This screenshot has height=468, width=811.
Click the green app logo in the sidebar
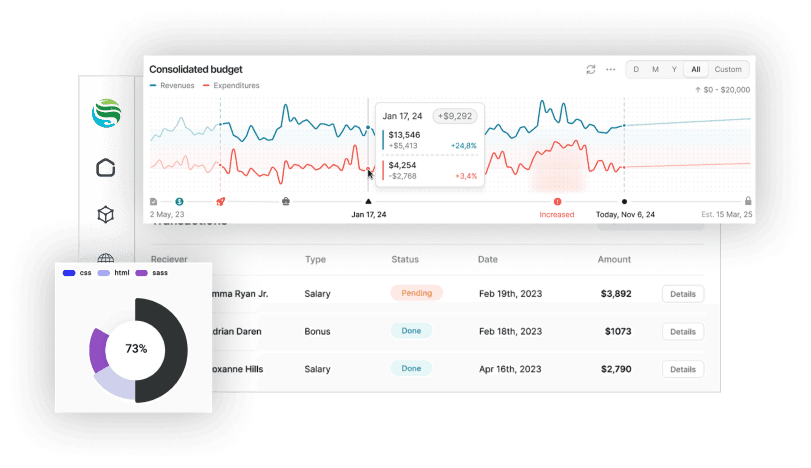coord(106,114)
